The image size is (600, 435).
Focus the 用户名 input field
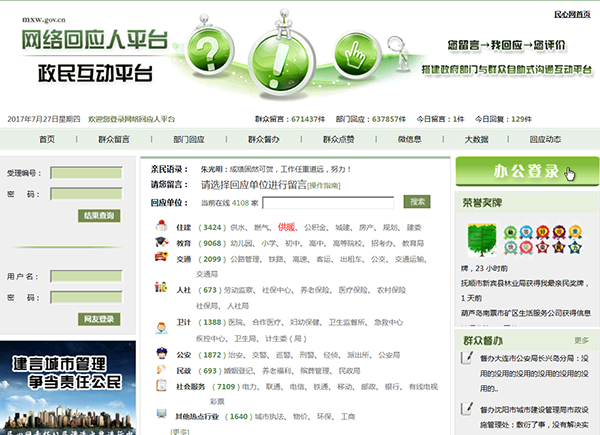pyautogui.click(x=86, y=276)
